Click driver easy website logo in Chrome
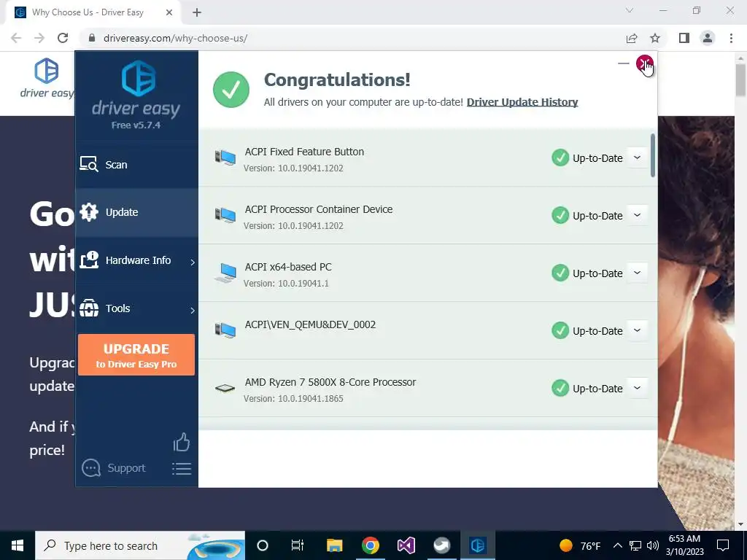 pos(47,78)
